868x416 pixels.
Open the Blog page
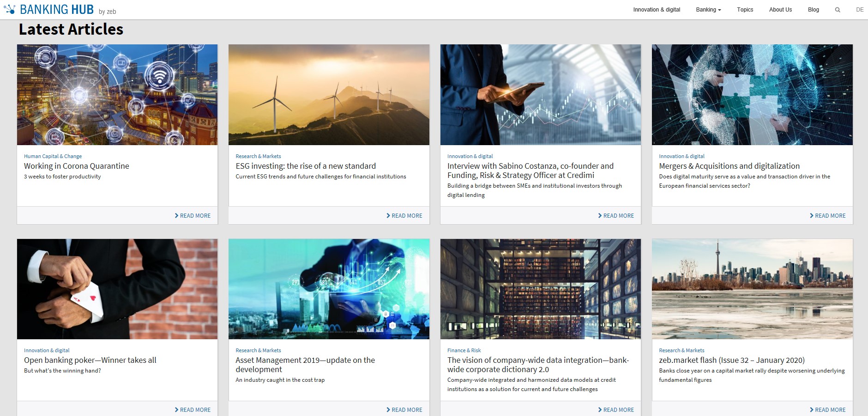tap(813, 10)
